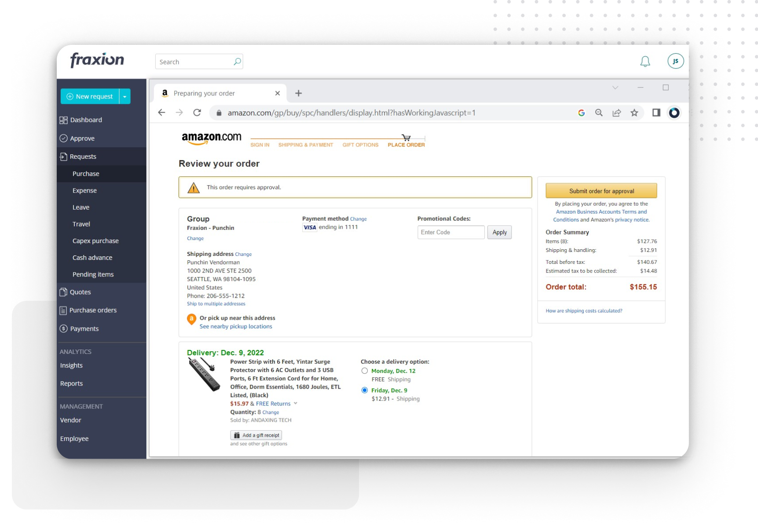Expand the FREE Returns chevron
This screenshot has width=758, height=532.
coord(296,403)
